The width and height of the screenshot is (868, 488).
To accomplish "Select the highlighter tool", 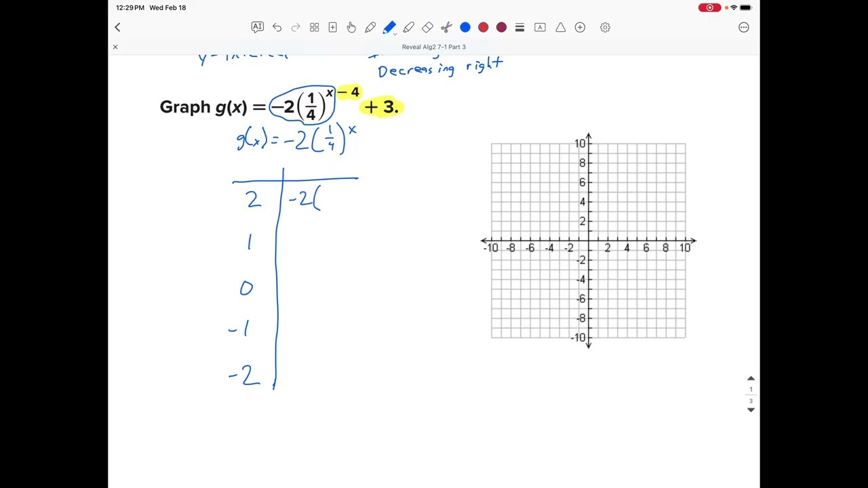I will 408,27.
